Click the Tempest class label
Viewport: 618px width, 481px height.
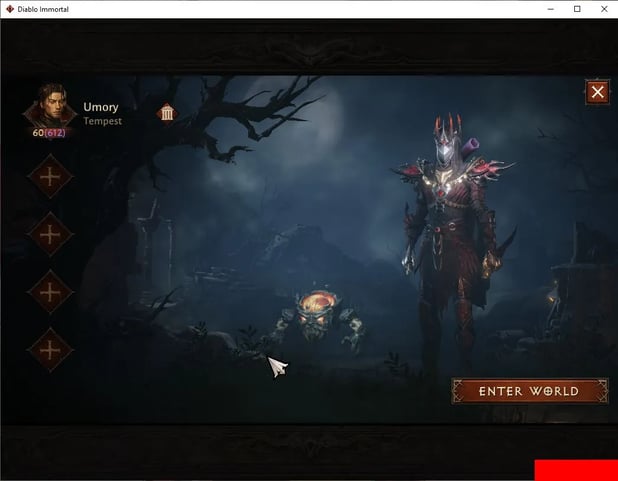(103, 121)
